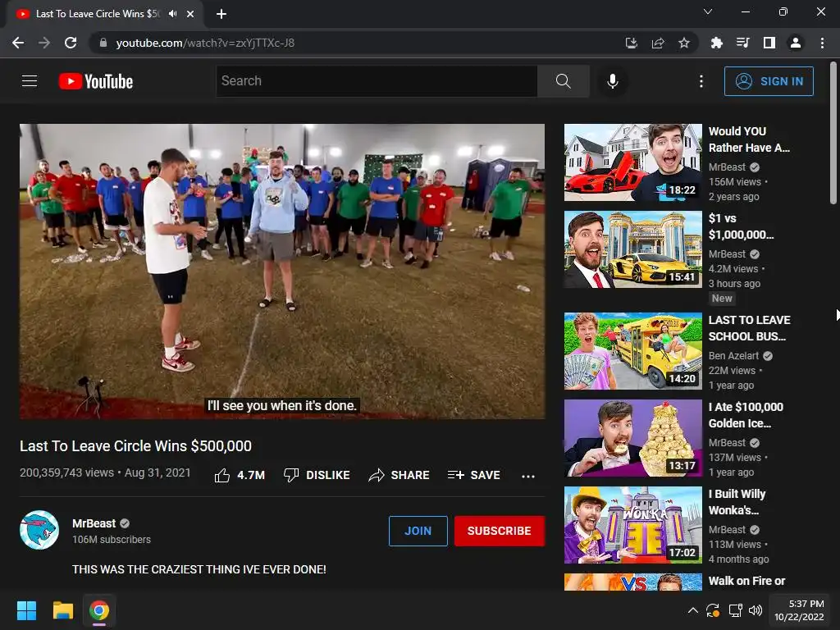Click the page vertical scrollbar

(x=833, y=134)
